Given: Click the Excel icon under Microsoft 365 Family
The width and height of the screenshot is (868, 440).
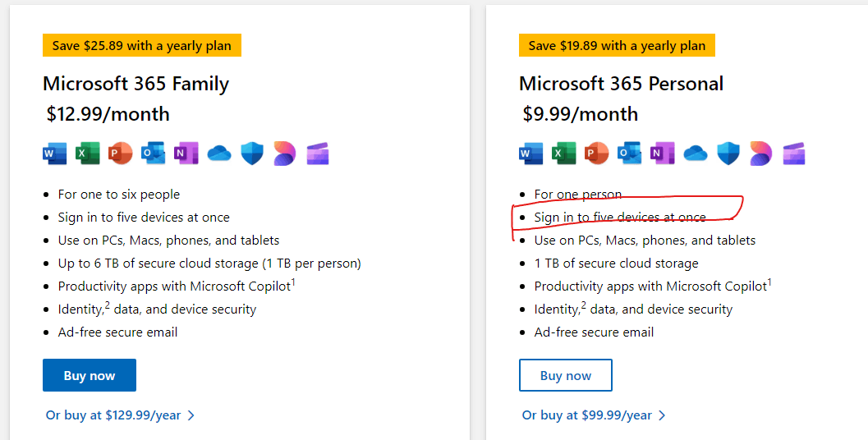Looking at the screenshot, I should point(88,154).
